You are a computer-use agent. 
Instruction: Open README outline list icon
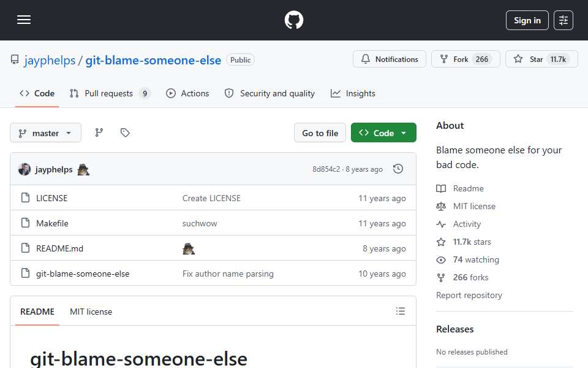pyautogui.click(x=401, y=311)
